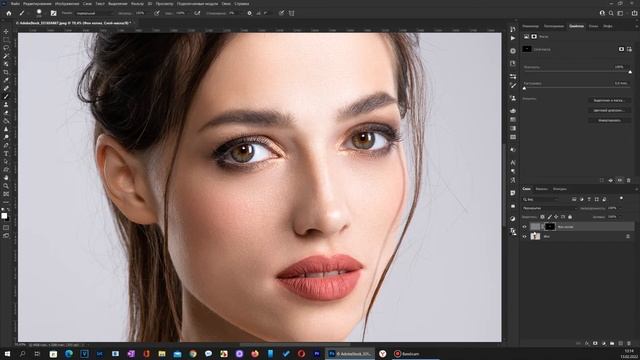
Task: Click the mask density slider handle
Action: coord(630,72)
